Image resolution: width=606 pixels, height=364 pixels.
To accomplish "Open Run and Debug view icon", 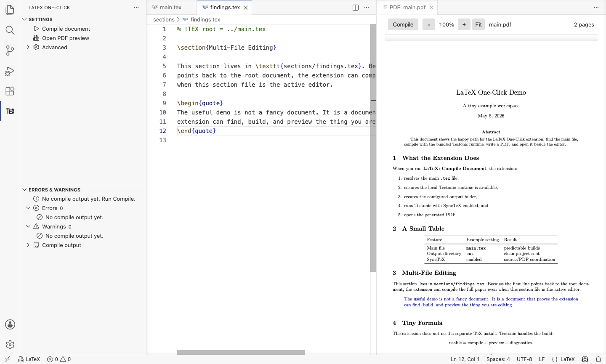I will [10, 71].
